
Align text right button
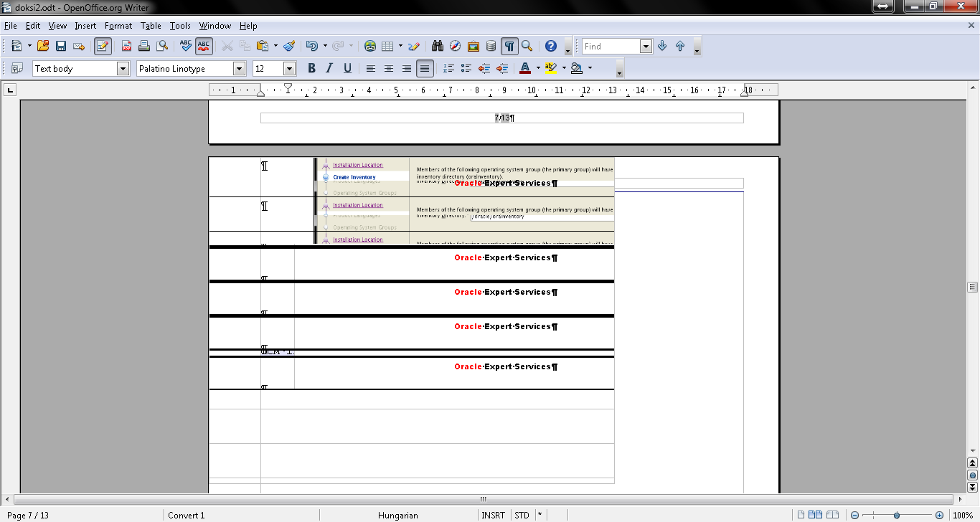tap(407, 68)
